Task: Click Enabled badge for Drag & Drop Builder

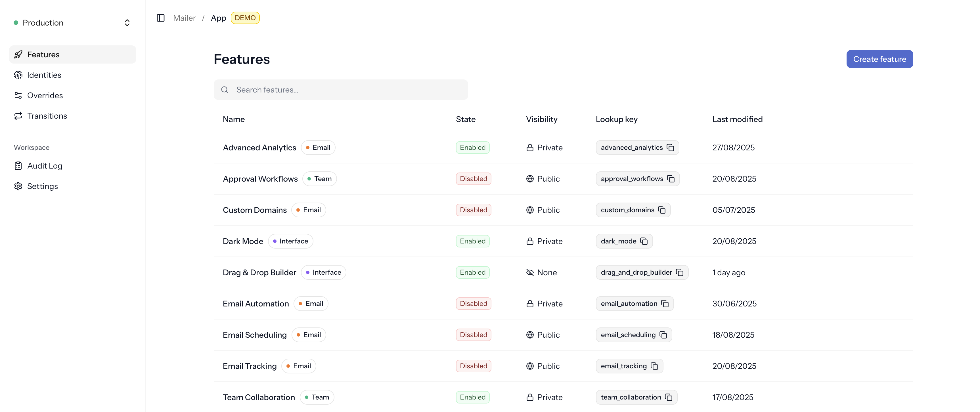Action: click(x=472, y=272)
